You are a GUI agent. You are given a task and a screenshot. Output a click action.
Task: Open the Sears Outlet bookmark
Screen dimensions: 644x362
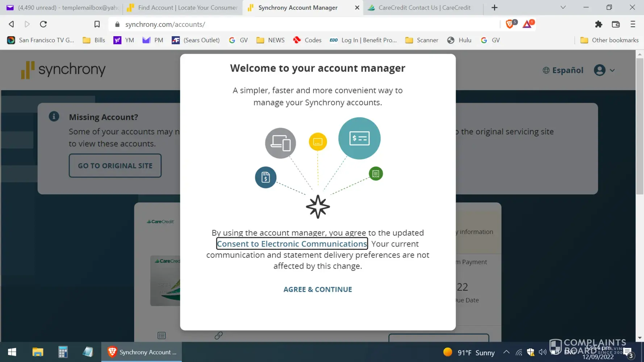196,40
